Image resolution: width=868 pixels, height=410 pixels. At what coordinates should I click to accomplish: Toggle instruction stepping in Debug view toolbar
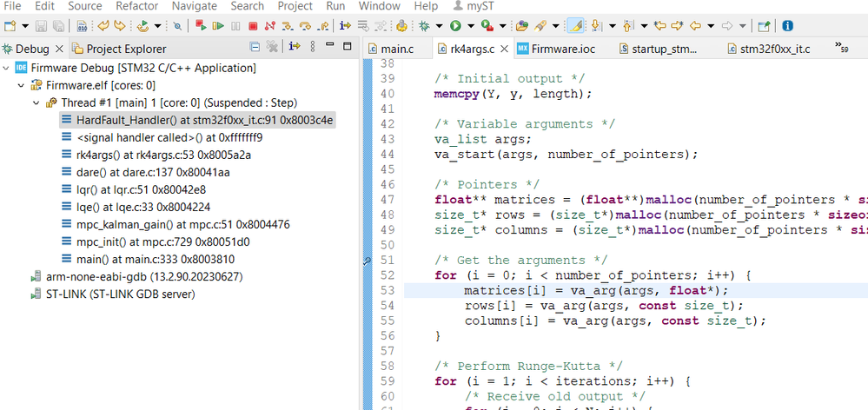(x=295, y=47)
